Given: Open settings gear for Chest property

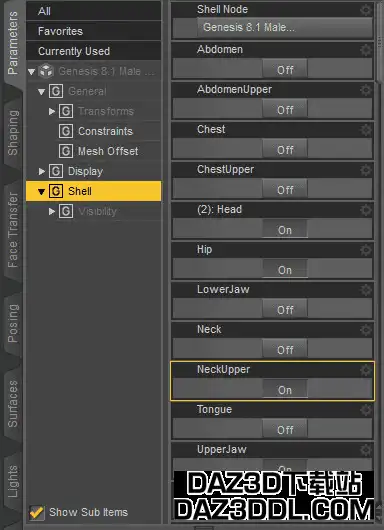Looking at the screenshot, I should 366,130.
